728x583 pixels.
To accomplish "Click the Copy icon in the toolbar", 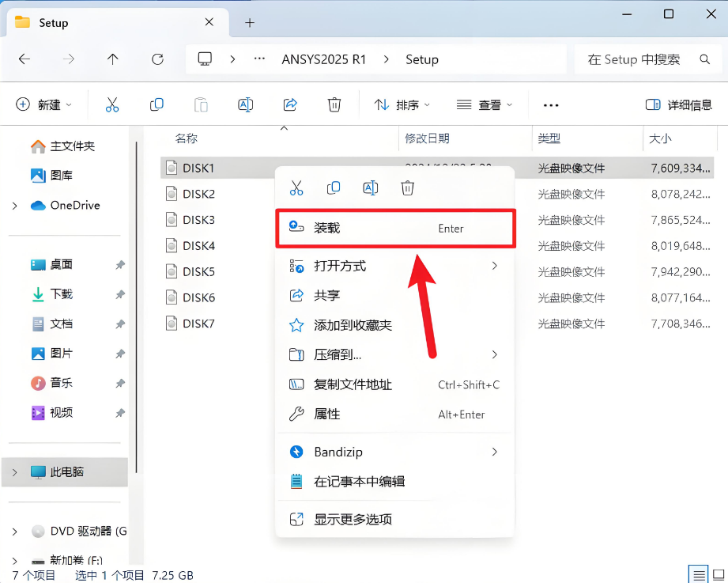I will click(157, 104).
